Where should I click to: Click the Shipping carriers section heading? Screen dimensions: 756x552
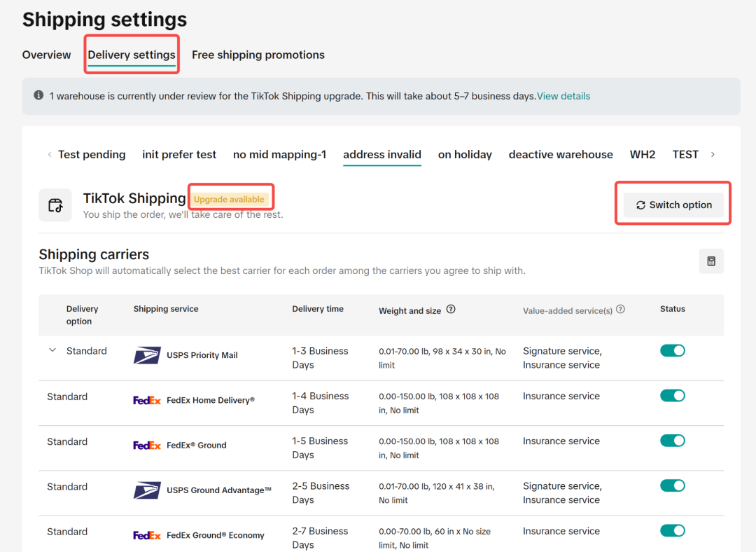tap(94, 254)
